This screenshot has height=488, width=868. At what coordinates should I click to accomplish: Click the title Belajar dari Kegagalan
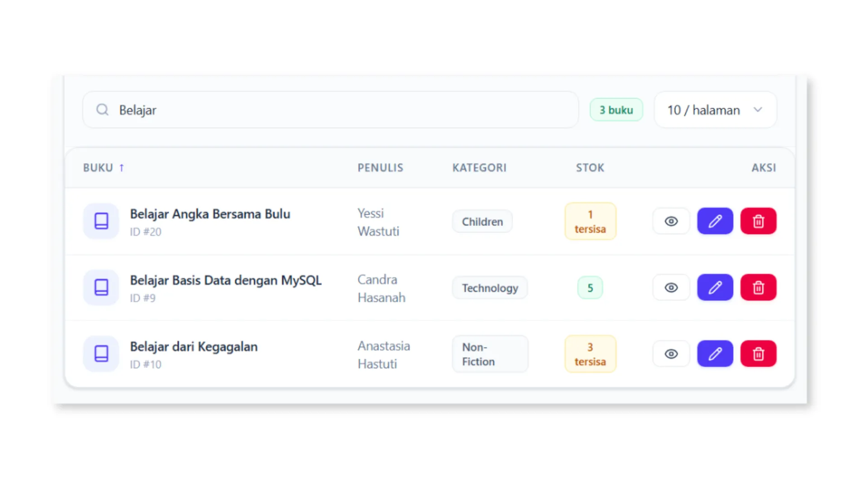point(194,347)
